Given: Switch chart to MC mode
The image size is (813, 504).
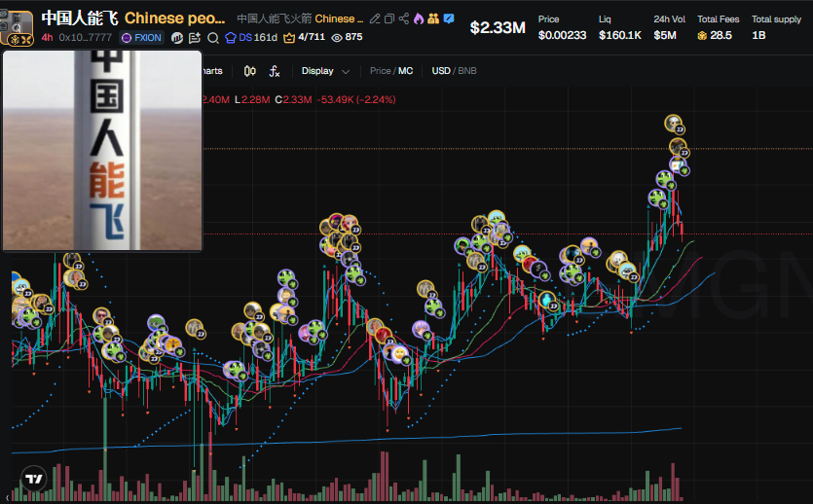Looking at the screenshot, I should [x=405, y=71].
